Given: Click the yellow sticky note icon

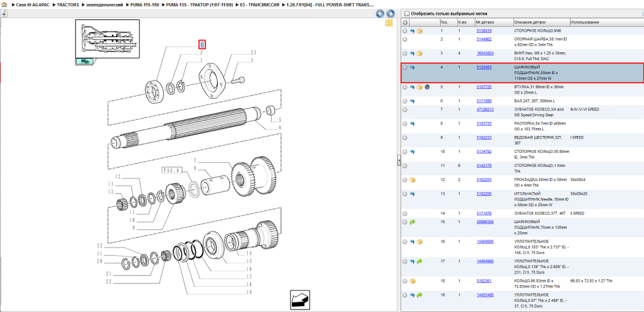Looking at the screenshot, I should click(388, 23).
